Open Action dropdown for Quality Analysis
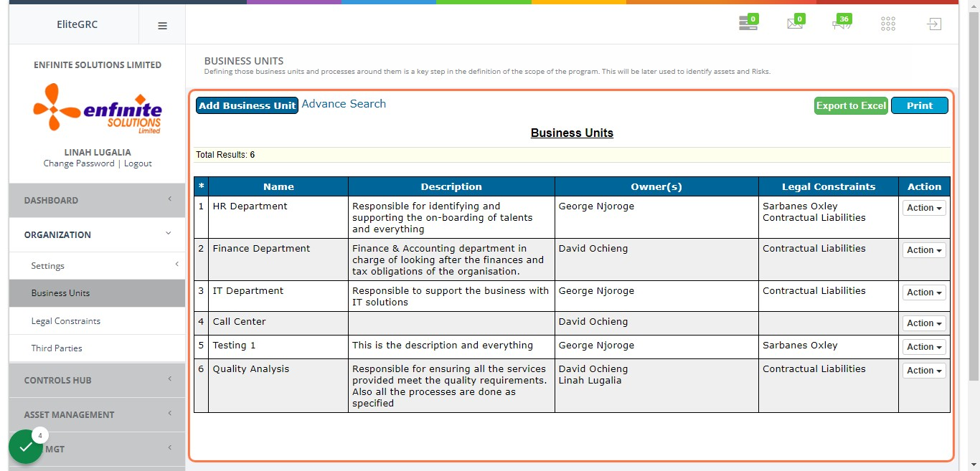The height and width of the screenshot is (471, 980). click(x=924, y=371)
